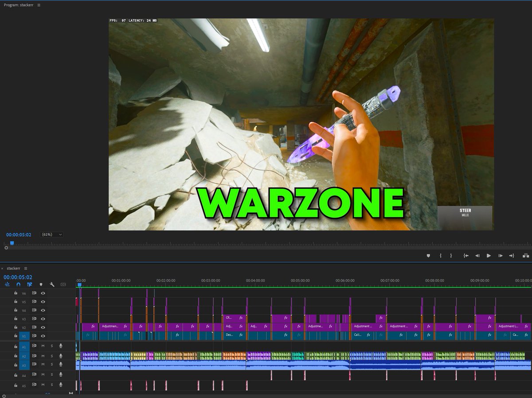Toggle A3 track targeting button
This screenshot has height=398, width=532.
click(x=24, y=365)
